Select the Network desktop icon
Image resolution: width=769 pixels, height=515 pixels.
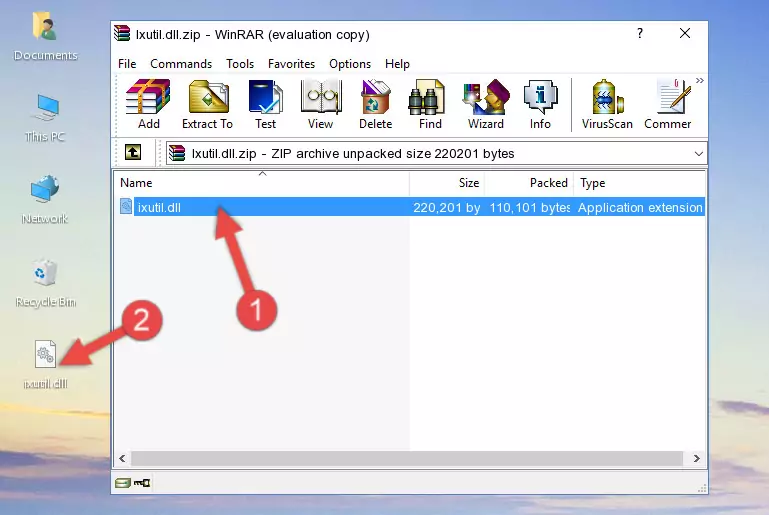tap(45, 199)
